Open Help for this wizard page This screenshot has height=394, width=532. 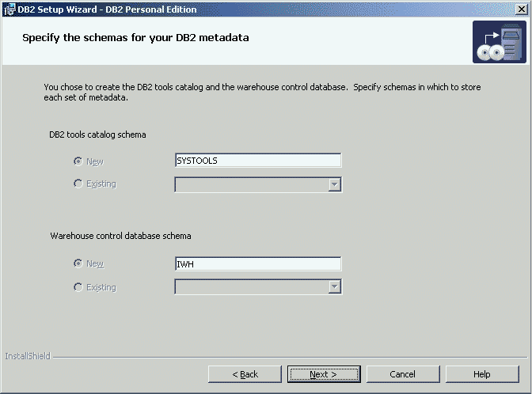(x=482, y=374)
